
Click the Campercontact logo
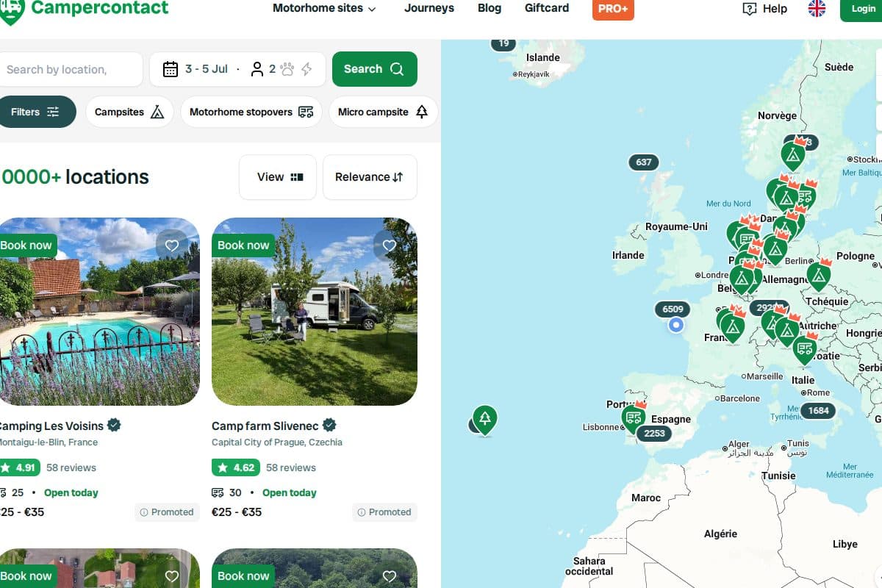point(84,9)
